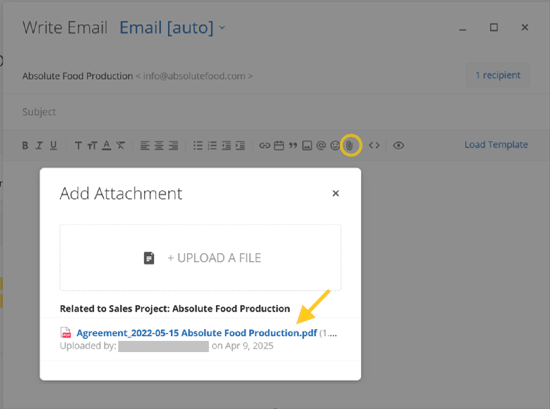Apply italic formatting to text
Viewport: 550px width, 409px height.
[39, 145]
